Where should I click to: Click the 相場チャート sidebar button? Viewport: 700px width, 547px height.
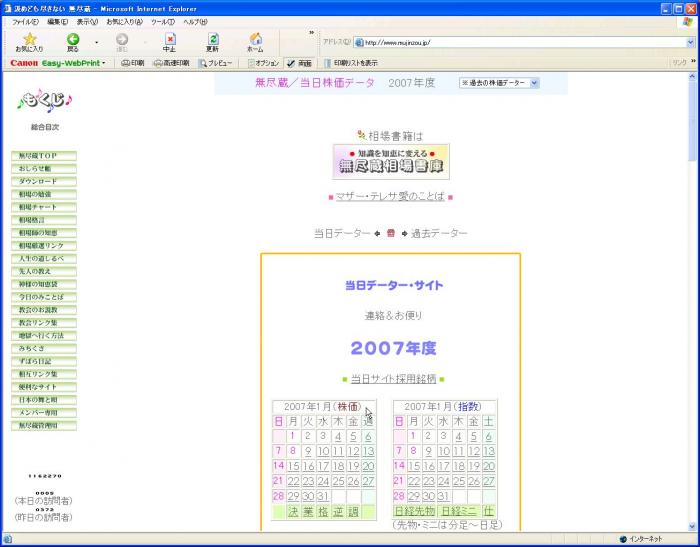(45, 207)
